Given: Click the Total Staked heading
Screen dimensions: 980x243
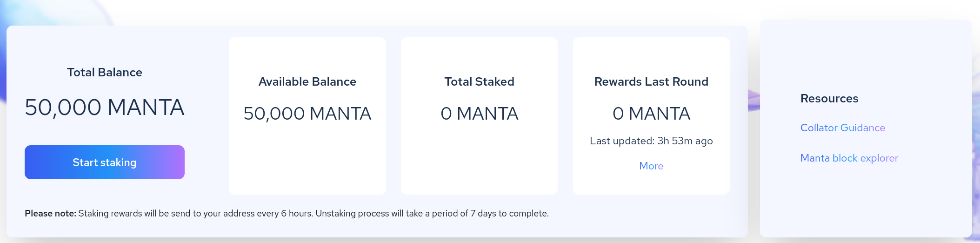Looking at the screenshot, I should (479, 82).
